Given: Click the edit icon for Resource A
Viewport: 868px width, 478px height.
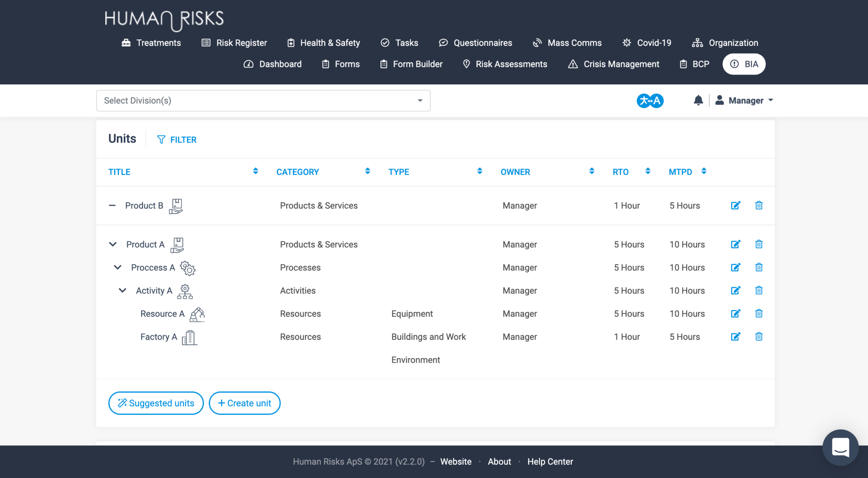Looking at the screenshot, I should [x=735, y=313].
